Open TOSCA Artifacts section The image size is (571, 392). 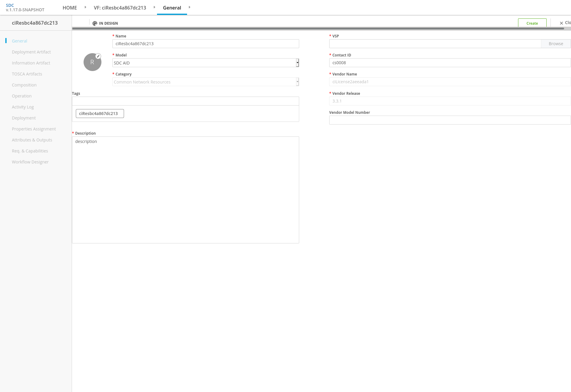[x=27, y=74]
